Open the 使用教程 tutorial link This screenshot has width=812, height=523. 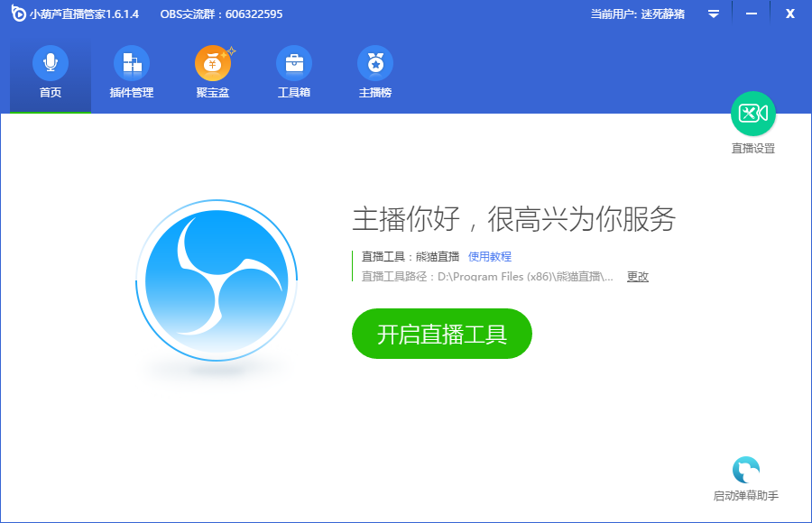point(490,256)
